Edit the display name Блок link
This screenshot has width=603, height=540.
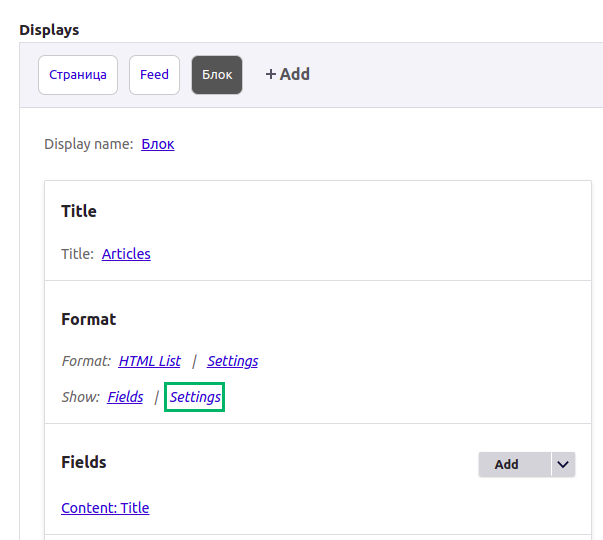(x=158, y=144)
